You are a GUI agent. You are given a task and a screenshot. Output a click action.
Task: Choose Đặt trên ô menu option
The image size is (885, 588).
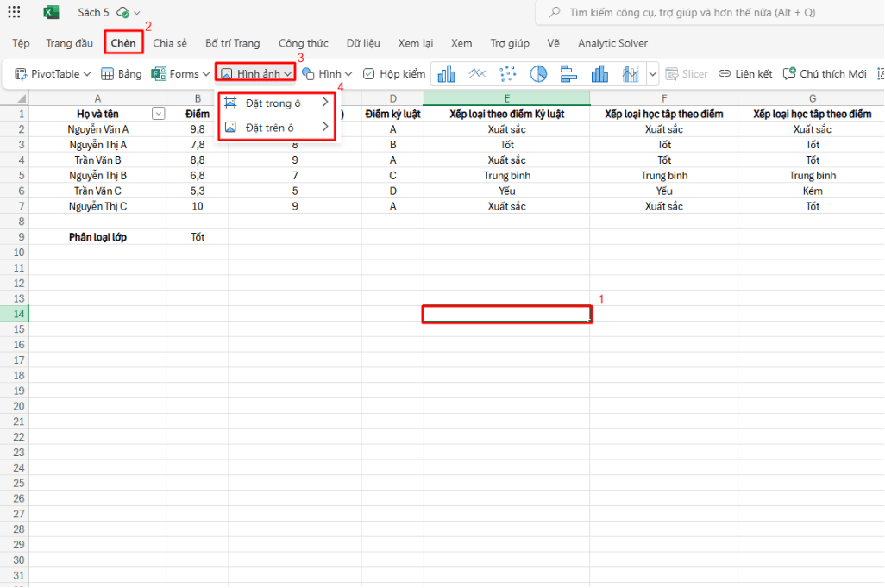point(277,128)
